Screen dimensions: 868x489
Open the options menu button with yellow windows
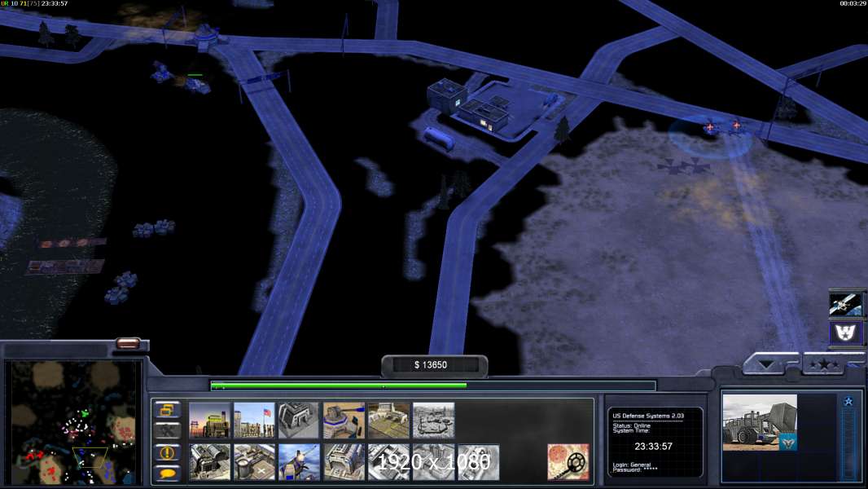(167, 410)
